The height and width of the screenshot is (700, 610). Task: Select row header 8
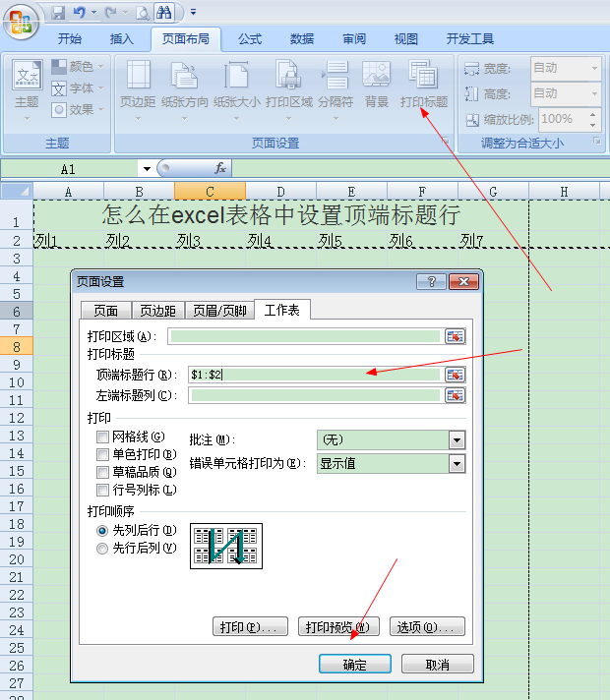(17, 347)
